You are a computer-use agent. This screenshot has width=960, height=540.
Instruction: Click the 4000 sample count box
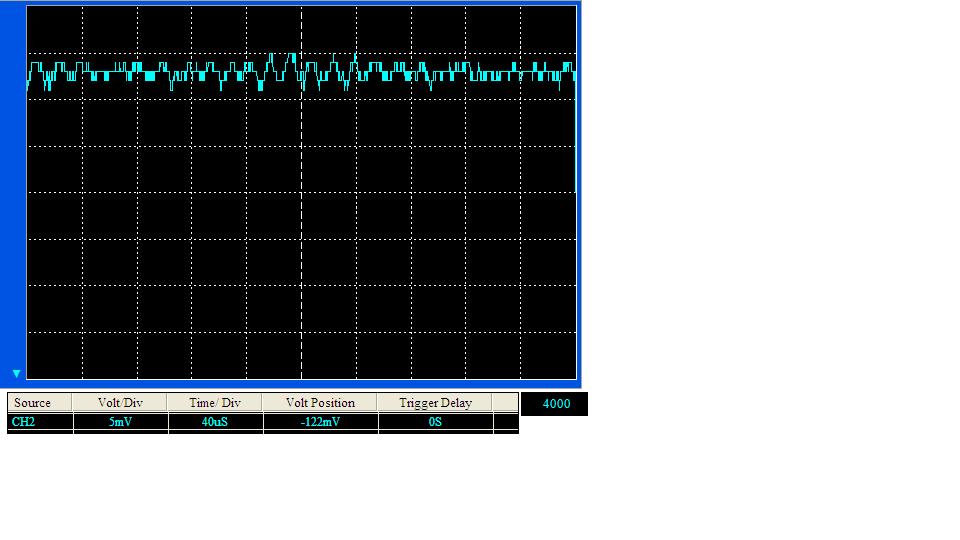click(555, 404)
